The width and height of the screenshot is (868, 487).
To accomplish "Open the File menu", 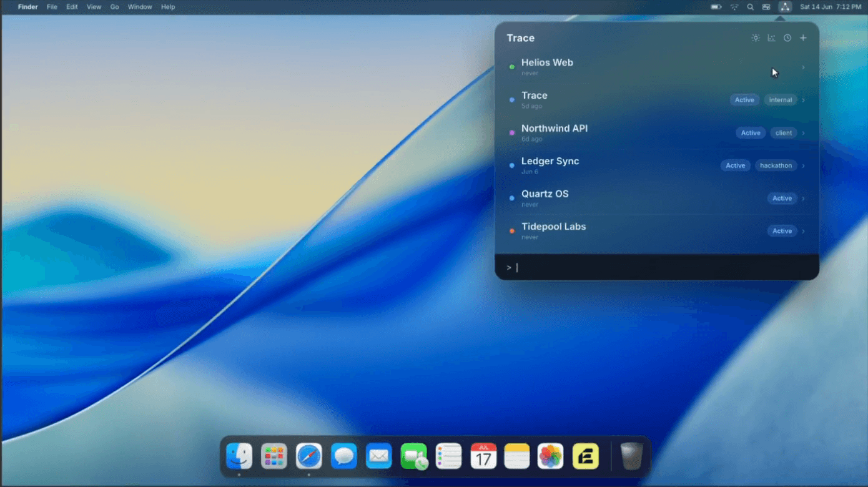I will (52, 7).
